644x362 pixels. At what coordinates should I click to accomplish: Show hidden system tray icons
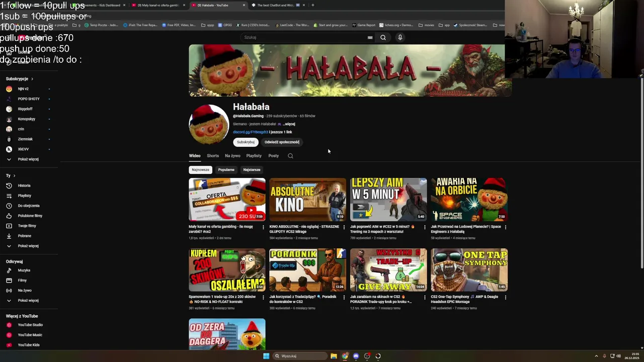tap(596, 356)
